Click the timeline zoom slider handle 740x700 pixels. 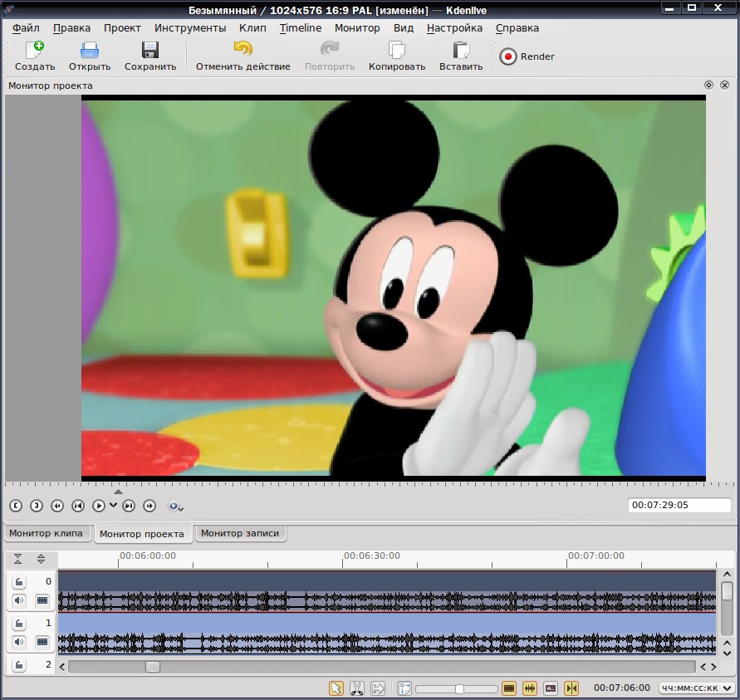[459, 689]
